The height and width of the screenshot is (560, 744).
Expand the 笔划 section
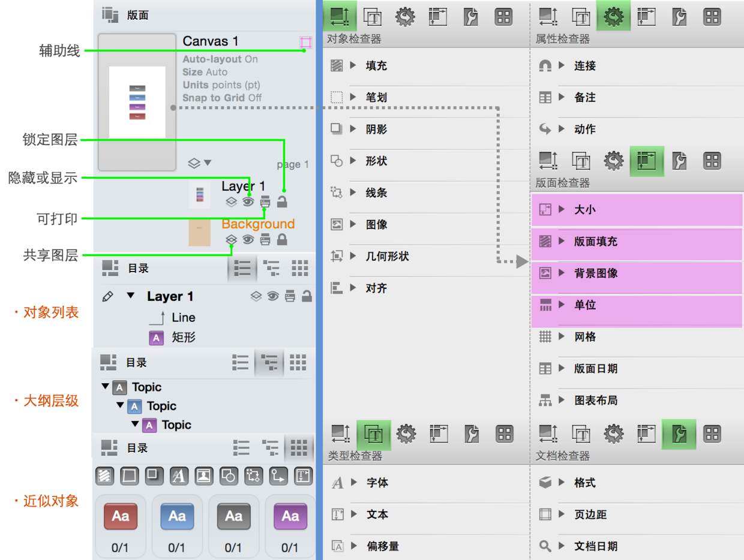pos(354,97)
